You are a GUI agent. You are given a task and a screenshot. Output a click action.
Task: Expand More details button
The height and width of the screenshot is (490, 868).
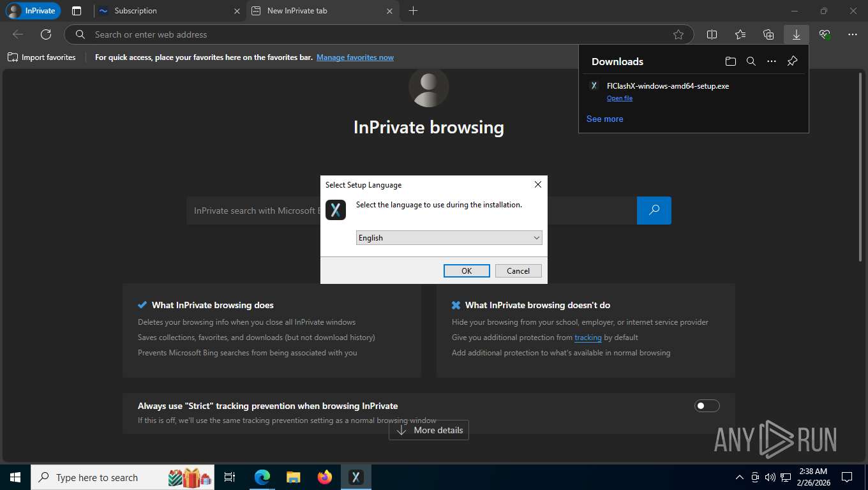point(429,430)
